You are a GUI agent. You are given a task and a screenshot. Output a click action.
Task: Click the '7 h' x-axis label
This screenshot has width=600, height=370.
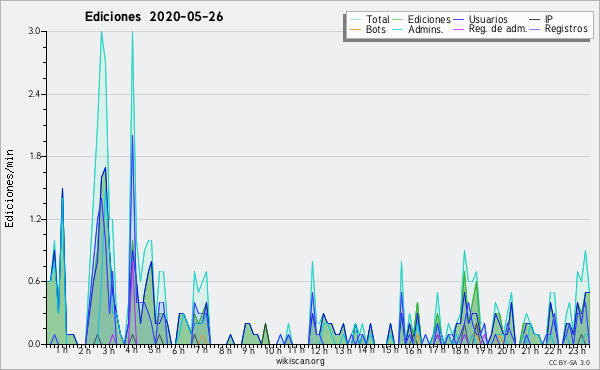202,350
